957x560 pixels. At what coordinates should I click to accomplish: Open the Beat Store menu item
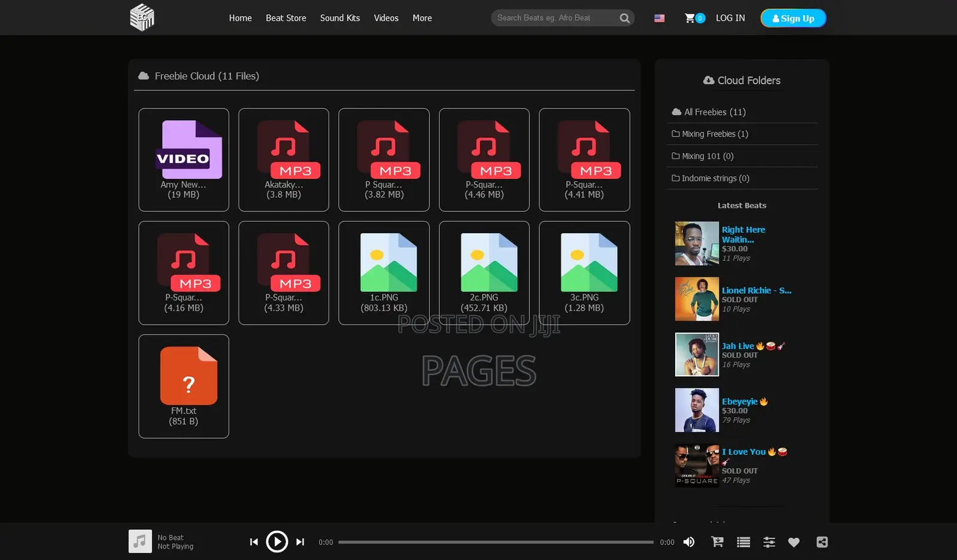click(286, 18)
